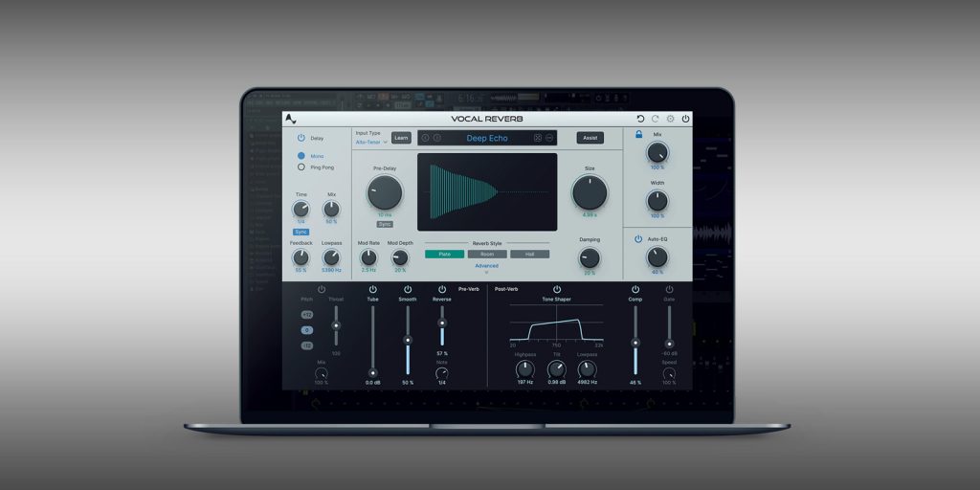Click the Gate slider handle
This screenshot has width=980, height=490.
[x=669, y=344]
